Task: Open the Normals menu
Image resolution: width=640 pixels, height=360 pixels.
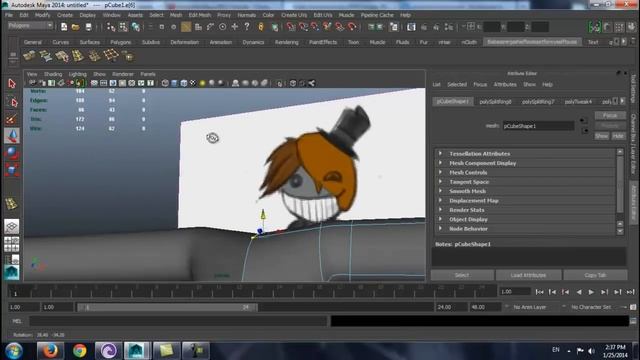Action: click(x=247, y=15)
